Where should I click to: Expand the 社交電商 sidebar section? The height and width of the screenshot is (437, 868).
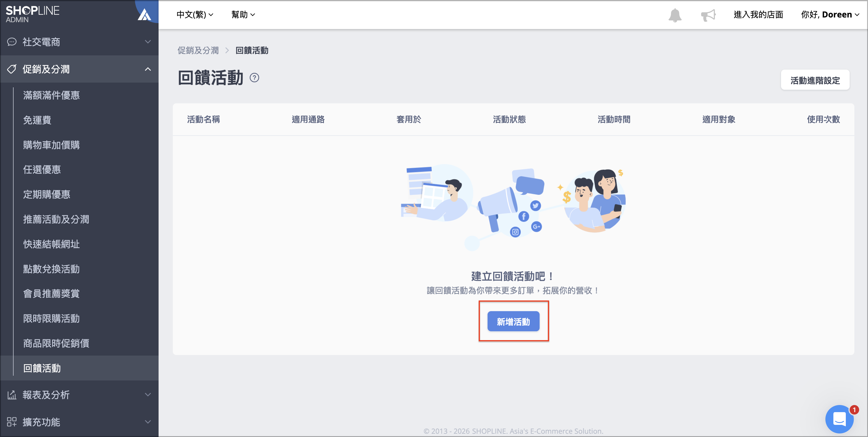pyautogui.click(x=80, y=42)
